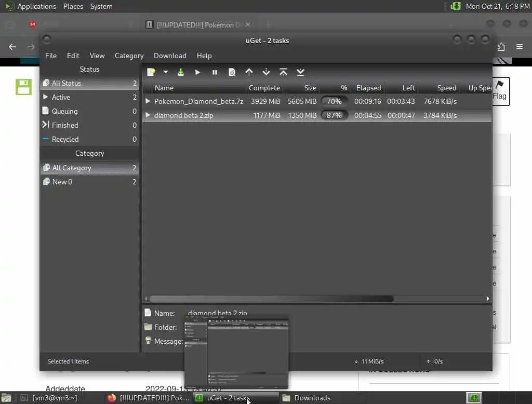
Task: Select the New 0 category
Action: pos(89,182)
